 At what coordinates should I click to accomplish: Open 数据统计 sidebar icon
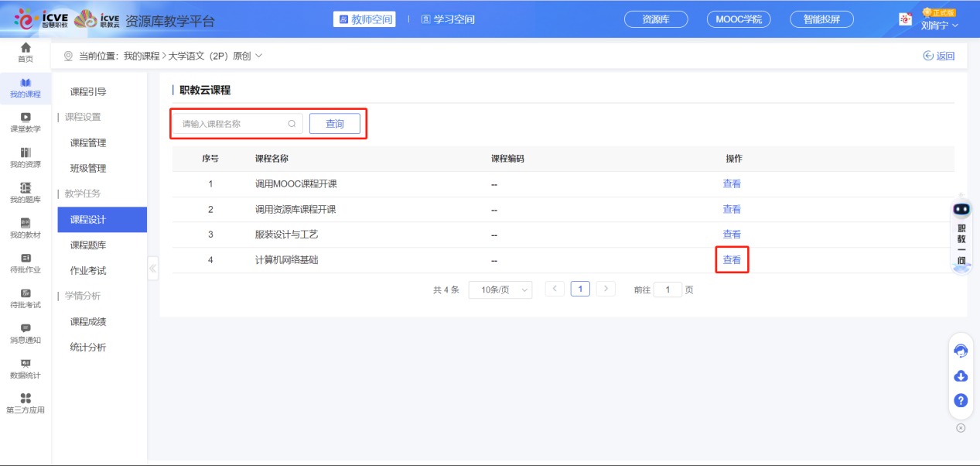(26, 364)
